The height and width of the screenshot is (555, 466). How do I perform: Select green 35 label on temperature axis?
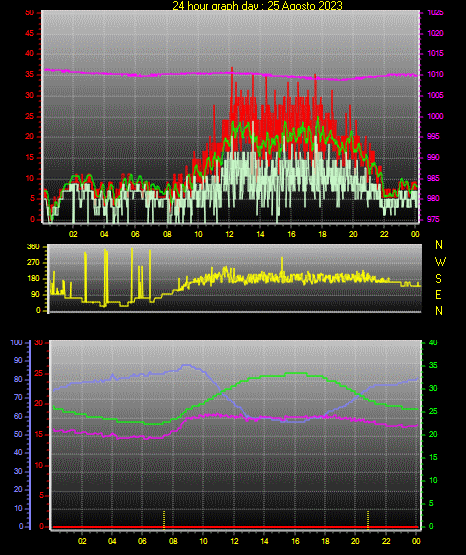[x=433, y=365]
